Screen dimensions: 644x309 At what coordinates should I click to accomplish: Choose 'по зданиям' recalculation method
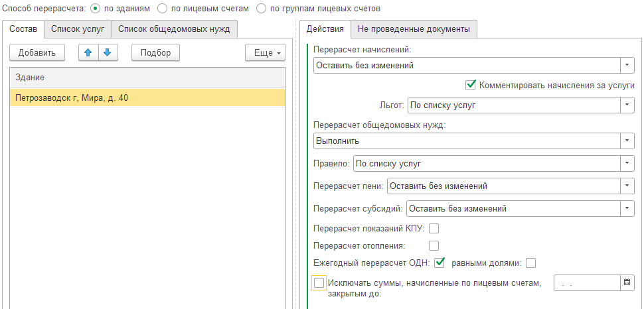coord(95,8)
